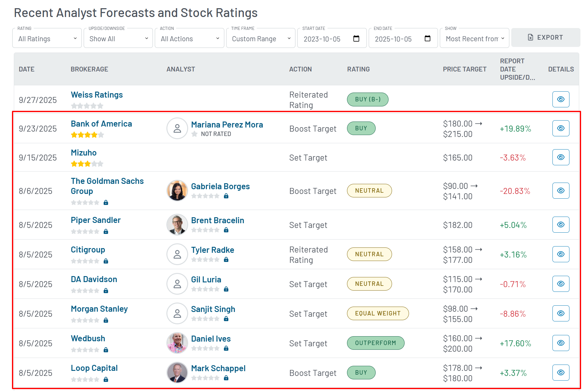
Task: Click OUTPERFORM badge in Wedbush row
Action: [376, 343]
